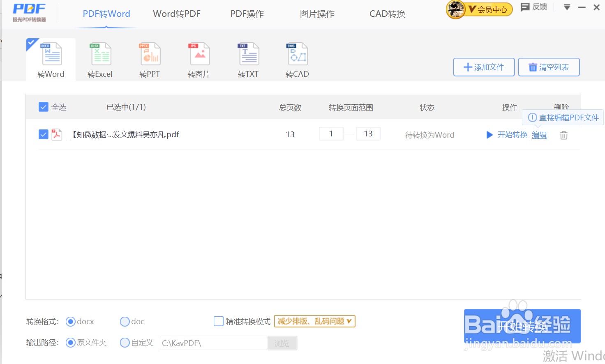Click the start page range input showing 1
The width and height of the screenshot is (605, 364).
pos(331,134)
